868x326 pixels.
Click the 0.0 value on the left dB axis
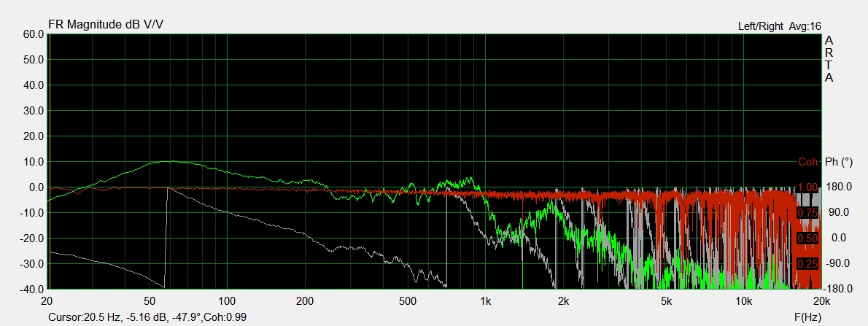point(36,187)
